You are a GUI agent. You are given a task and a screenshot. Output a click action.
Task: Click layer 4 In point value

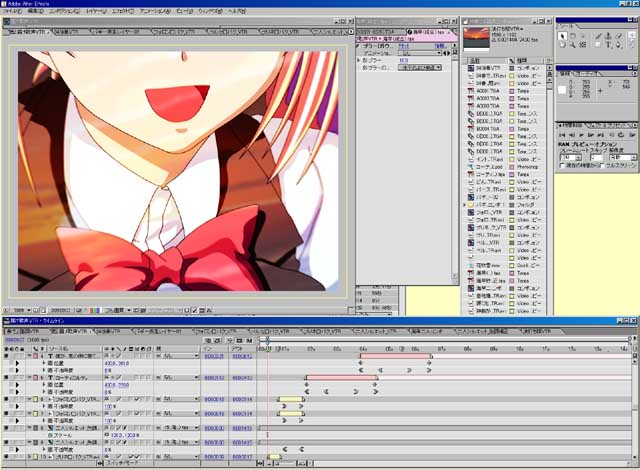(x=214, y=356)
